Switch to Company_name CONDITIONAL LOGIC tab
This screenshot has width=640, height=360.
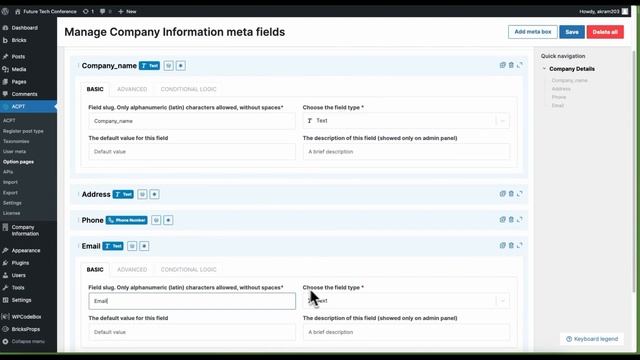tap(188, 89)
